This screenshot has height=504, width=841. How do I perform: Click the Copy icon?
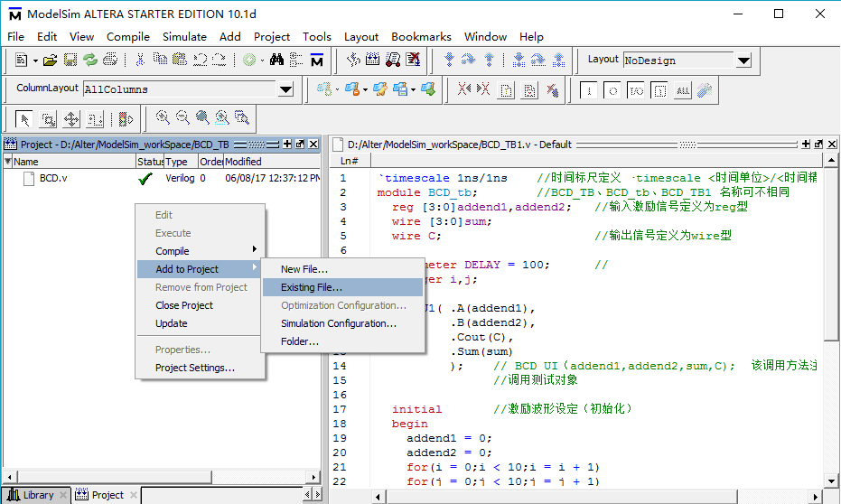[x=160, y=60]
